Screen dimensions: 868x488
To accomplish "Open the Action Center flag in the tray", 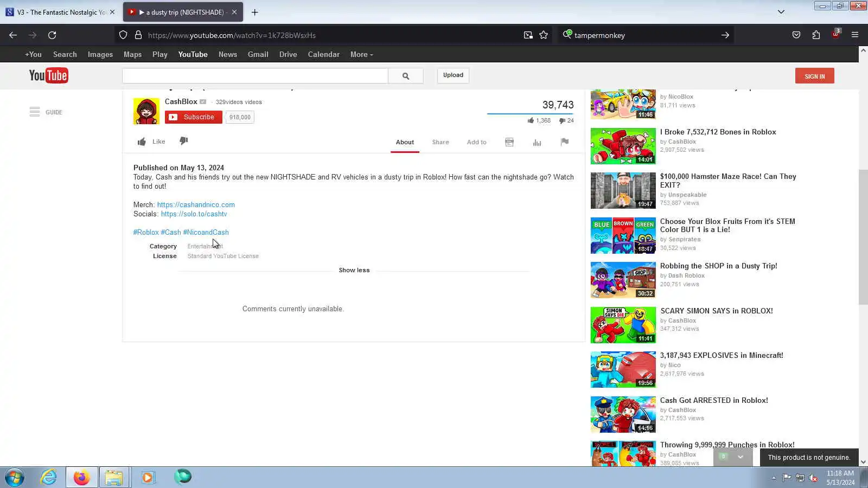I will point(787,478).
